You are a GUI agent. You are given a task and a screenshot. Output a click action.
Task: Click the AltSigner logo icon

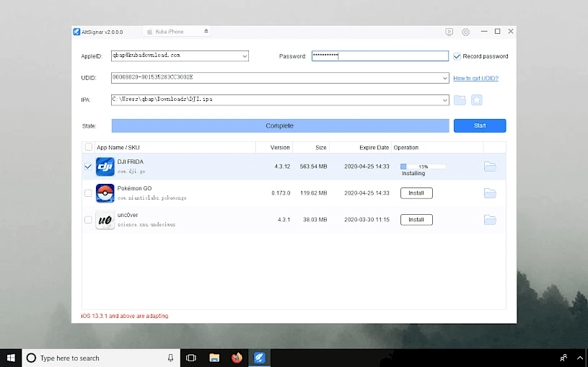[76, 32]
